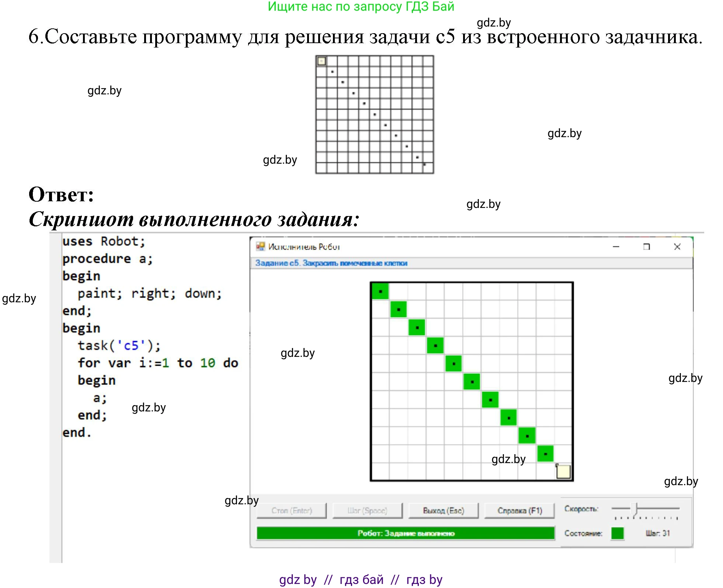The width and height of the screenshot is (723, 588).
Task: Click the first green painted cell top-left
Action: point(380,292)
